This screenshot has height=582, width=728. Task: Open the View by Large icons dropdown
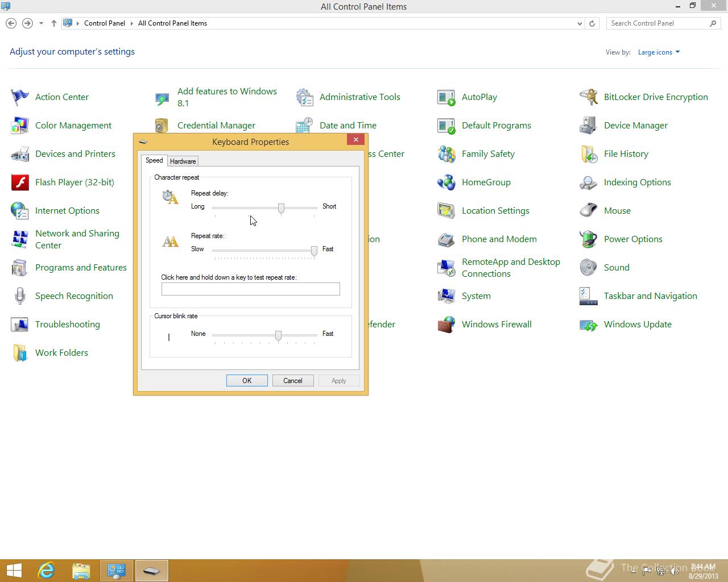(x=659, y=52)
